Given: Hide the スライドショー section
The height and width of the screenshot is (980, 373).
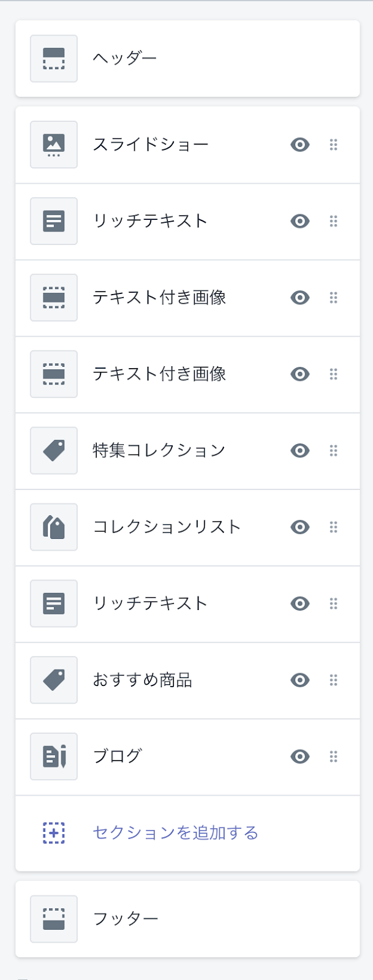Looking at the screenshot, I should (x=300, y=145).
